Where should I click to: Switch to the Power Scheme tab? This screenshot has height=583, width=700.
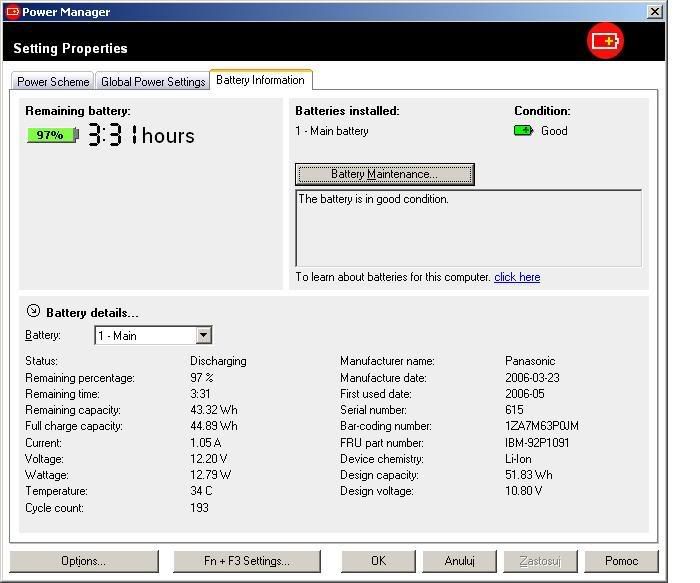53,82
